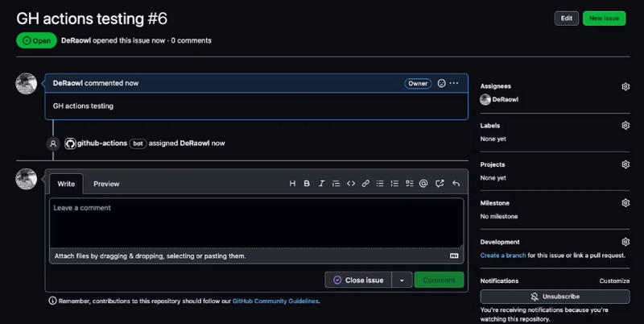Insert code with the code brackets icon
This screenshot has width=644, height=324.
click(351, 184)
